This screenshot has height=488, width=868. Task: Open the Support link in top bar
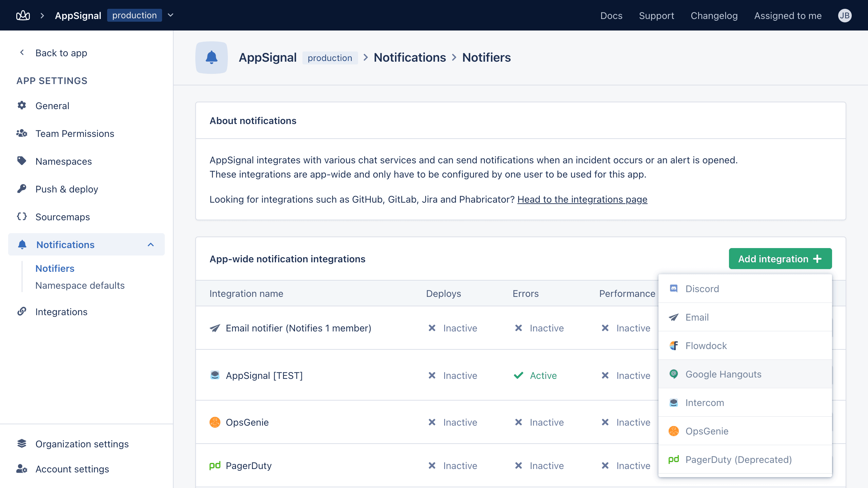click(x=656, y=16)
